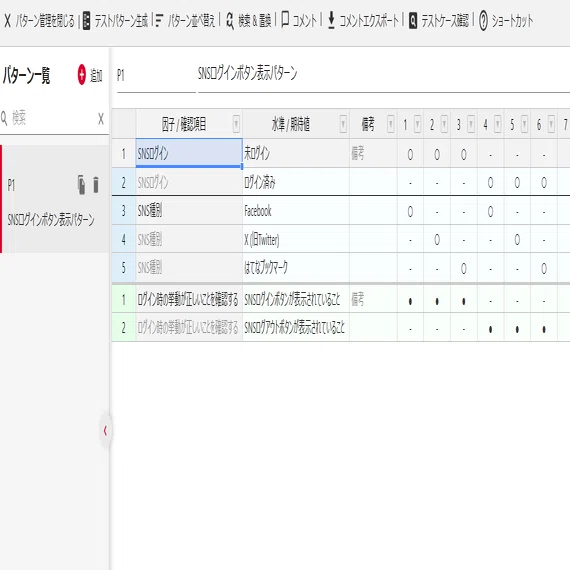Select SNSログアウトボタンが表示されていること expected value cell
The image size is (570, 570).
coord(296,328)
